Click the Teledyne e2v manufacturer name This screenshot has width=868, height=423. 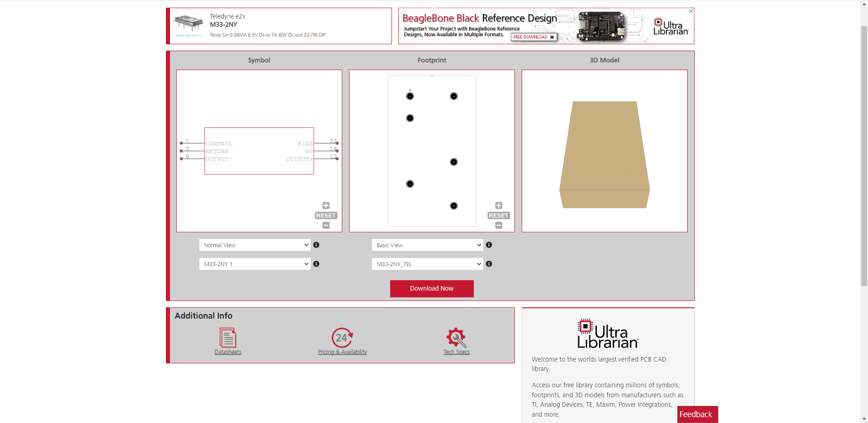tap(227, 16)
